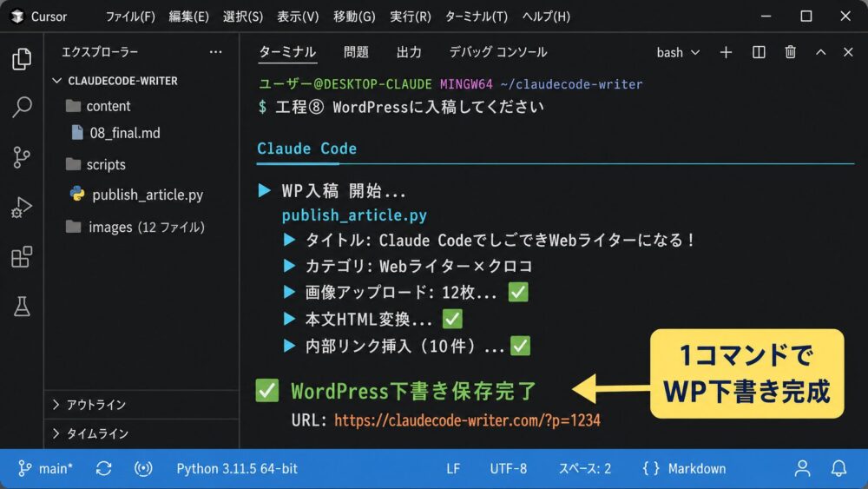Open the ヘルプ(H) menu
This screenshot has height=489, width=868.
[x=546, y=17]
